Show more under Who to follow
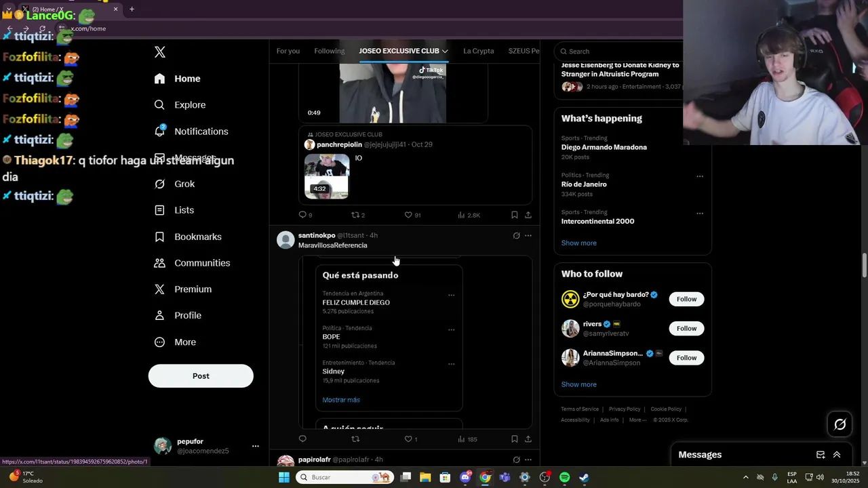Viewport: 868px width, 488px height. [x=578, y=384]
